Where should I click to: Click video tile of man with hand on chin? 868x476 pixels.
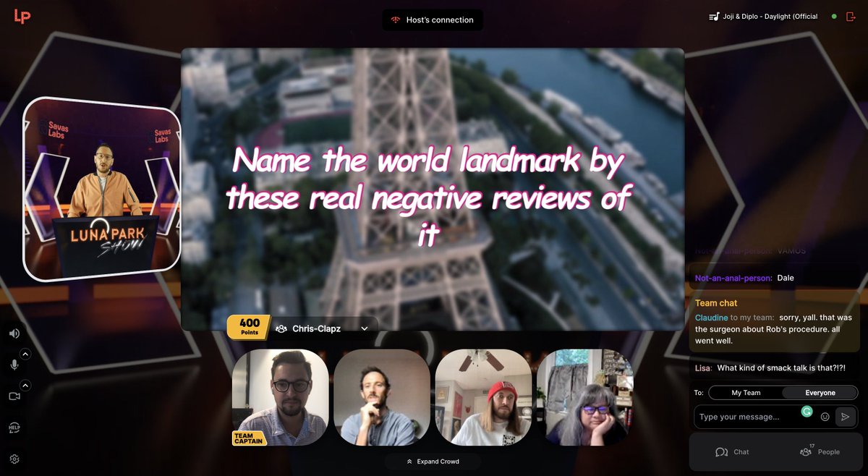click(x=382, y=397)
